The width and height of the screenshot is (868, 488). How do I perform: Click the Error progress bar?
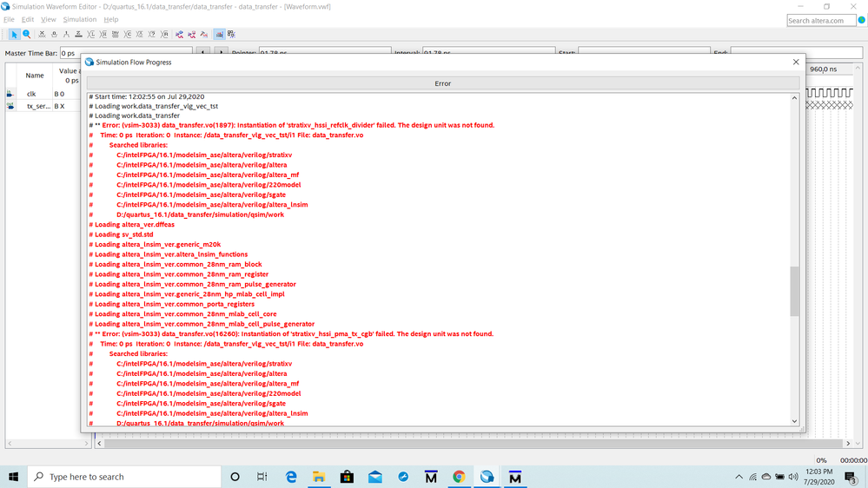tap(443, 83)
